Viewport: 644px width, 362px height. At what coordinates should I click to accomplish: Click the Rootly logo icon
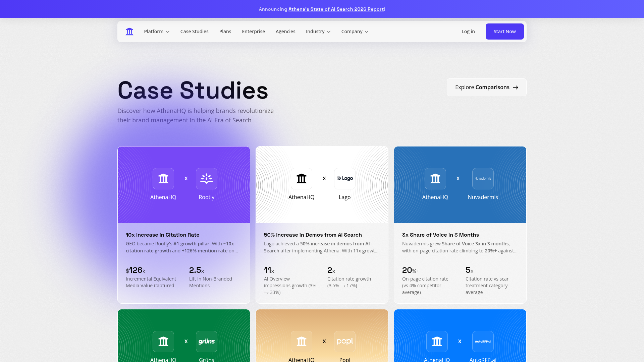(207, 179)
